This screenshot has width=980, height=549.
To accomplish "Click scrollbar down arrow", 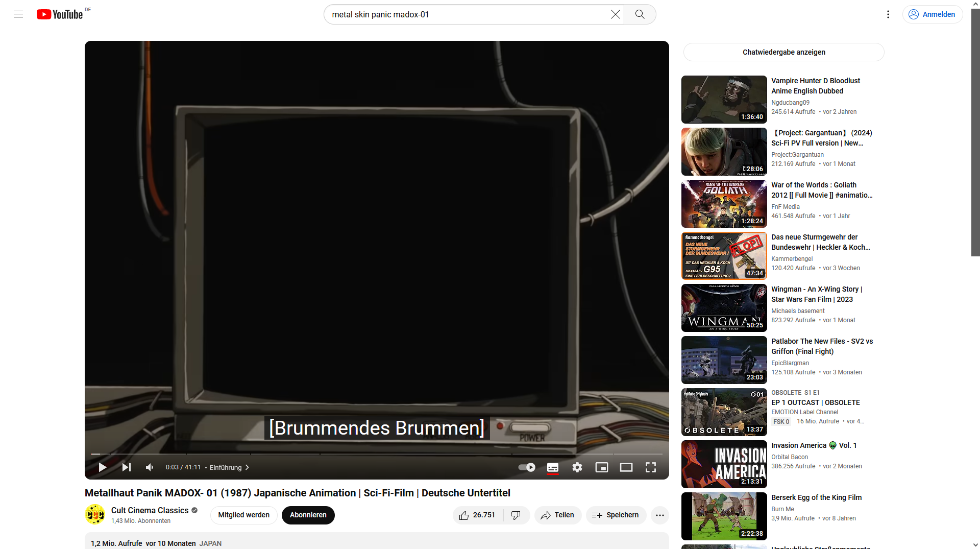I will click(975, 545).
